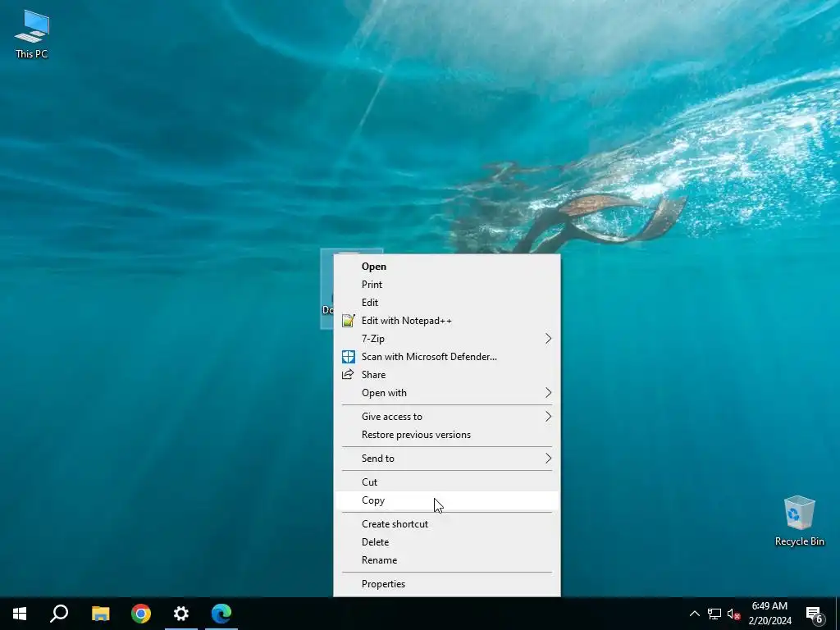
Task: Choose Rename in the context menu
Action: (x=447, y=560)
